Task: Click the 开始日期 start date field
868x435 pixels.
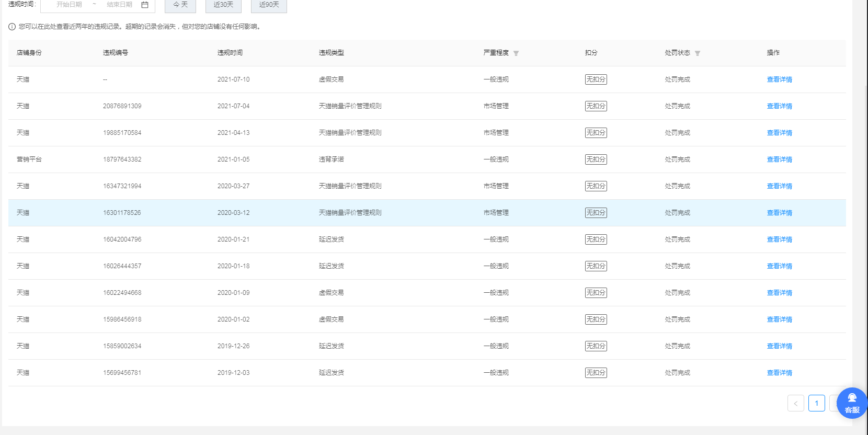Action: click(69, 4)
